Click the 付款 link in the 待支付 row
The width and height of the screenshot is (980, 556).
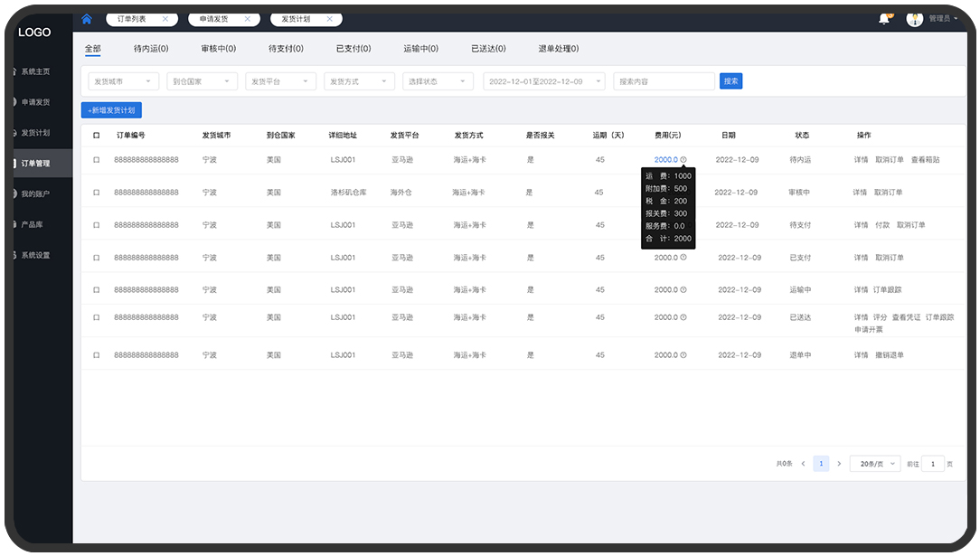(x=882, y=225)
